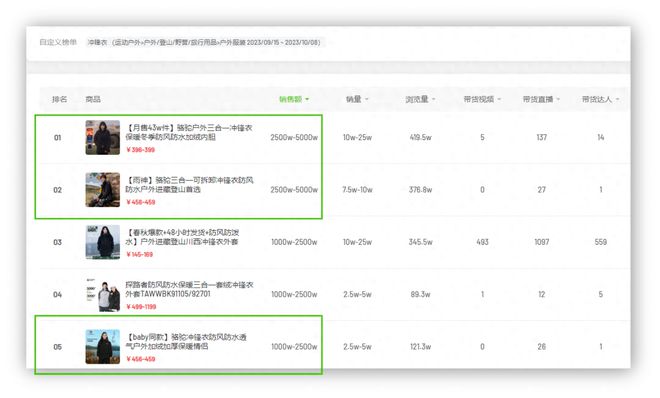The width and height of the screenshot is (660, 398).
Task: Click the 排名 column header
Action: [x=60, y=99]
